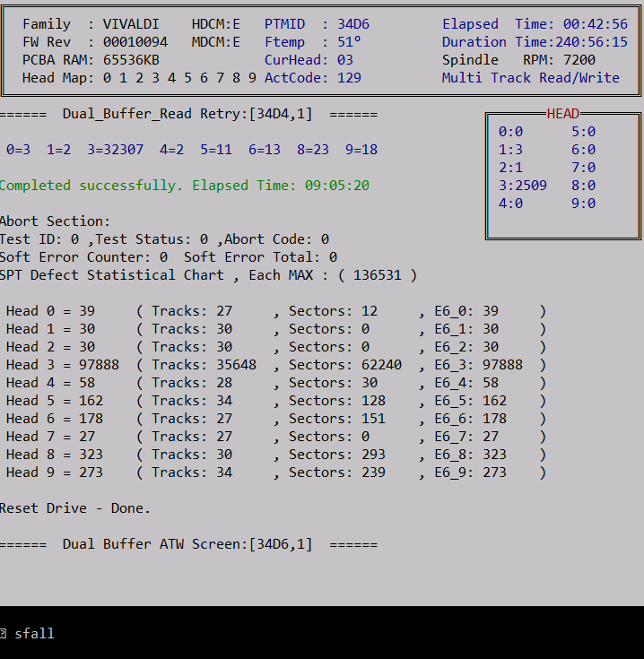The height and width of the screenshot is (659, 644).
Task: Select the Head 9 = 273 row
Action: pos(275,473)
